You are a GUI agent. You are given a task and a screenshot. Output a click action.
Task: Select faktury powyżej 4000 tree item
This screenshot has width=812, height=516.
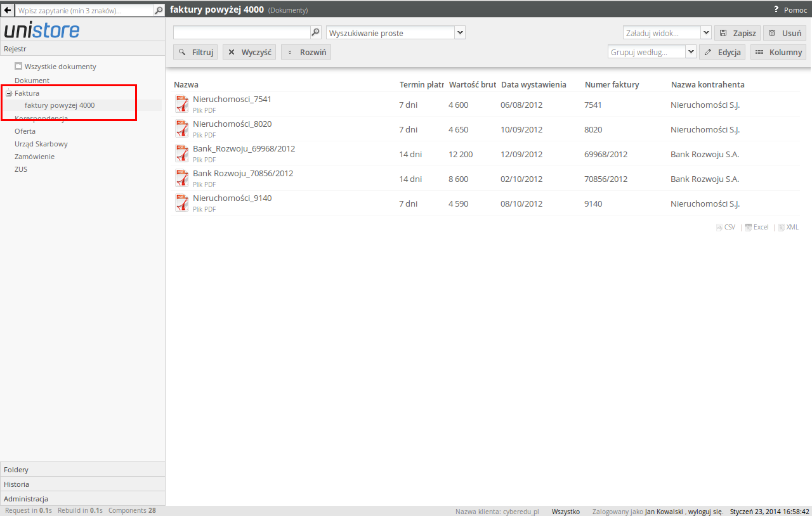click(60, 105)
